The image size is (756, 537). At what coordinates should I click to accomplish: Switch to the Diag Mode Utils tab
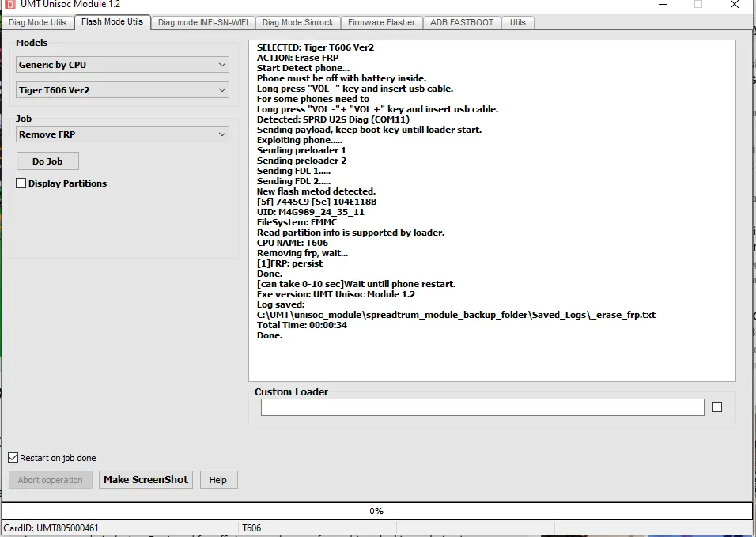(37, 22)
